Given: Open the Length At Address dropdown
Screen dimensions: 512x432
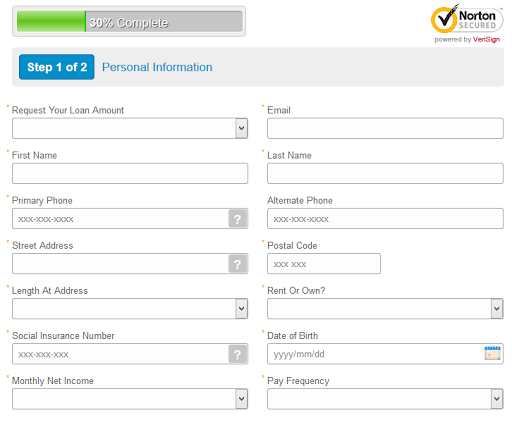Looking at the screenshot, I should tap(130, 309).
